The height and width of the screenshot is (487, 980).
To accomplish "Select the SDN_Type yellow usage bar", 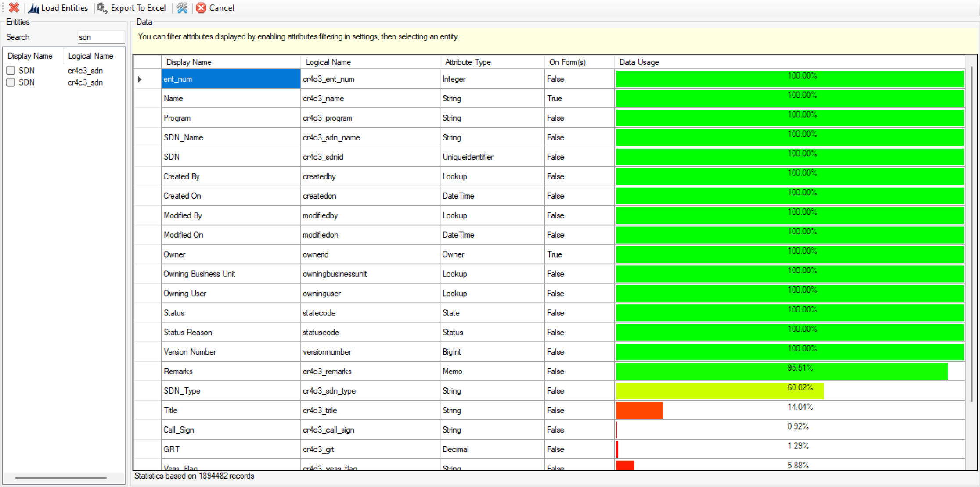I will 719,391.
